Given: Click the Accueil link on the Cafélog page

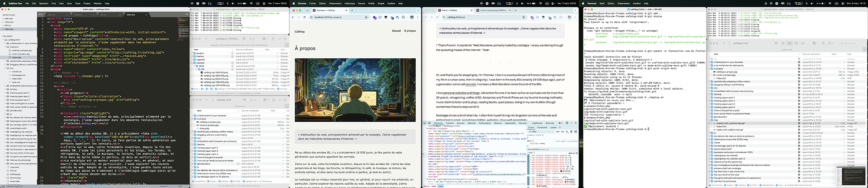Looking at the screenshot, I should pyautogui.click(x=396, y=31).
